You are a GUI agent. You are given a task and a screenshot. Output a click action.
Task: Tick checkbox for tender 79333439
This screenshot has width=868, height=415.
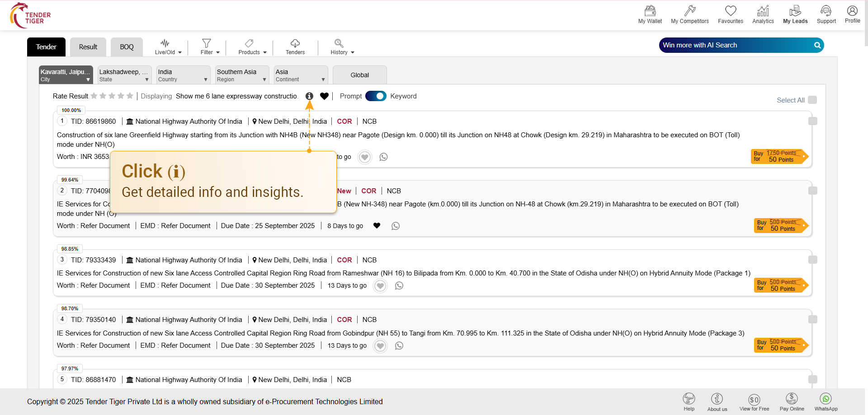(x=812, y=260)
